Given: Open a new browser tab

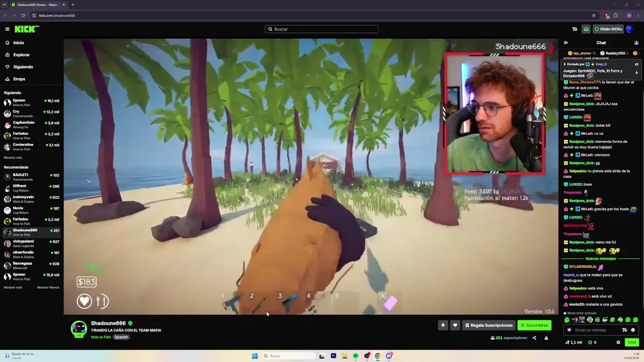Looking at the screenshot, I should point(72,5).
